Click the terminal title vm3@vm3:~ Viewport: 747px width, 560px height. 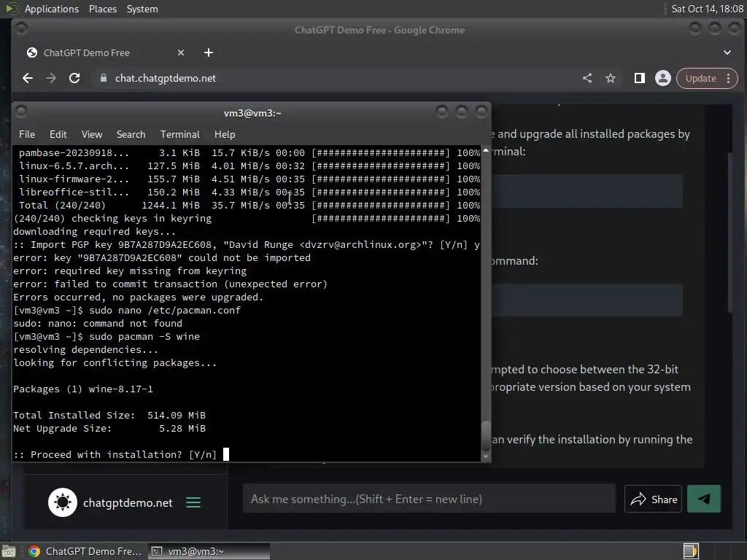[252, 113]
